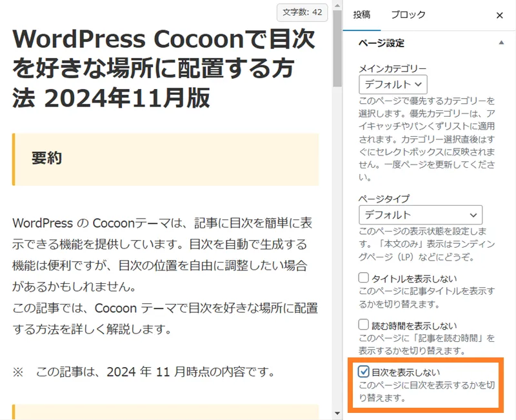Switch to the 投稿 tab
The height and width of the screenshot is (420, 516).
point(362,15)
